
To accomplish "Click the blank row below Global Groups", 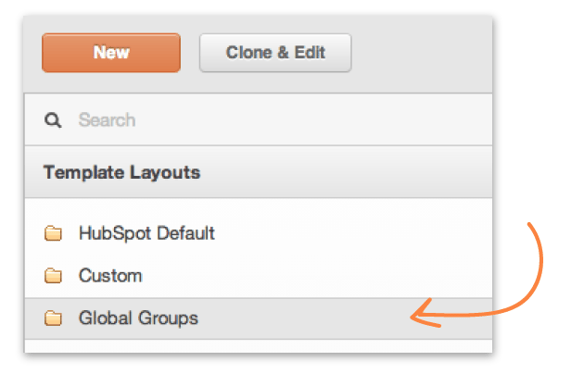I will pos(258,346).
